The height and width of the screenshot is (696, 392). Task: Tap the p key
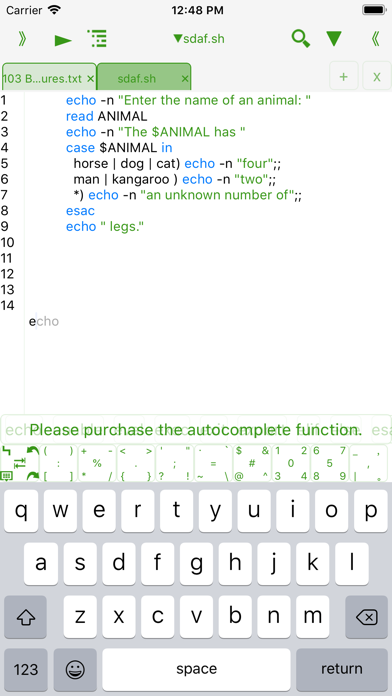pos(371,510)
